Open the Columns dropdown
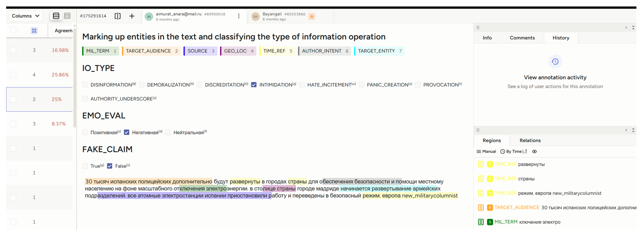 [x=25, y=16]
